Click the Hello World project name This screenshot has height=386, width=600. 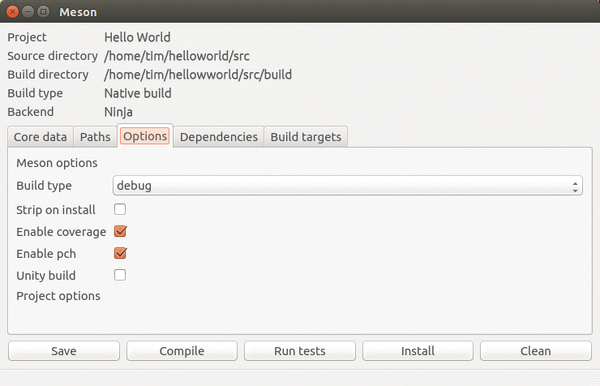point(137,37)
